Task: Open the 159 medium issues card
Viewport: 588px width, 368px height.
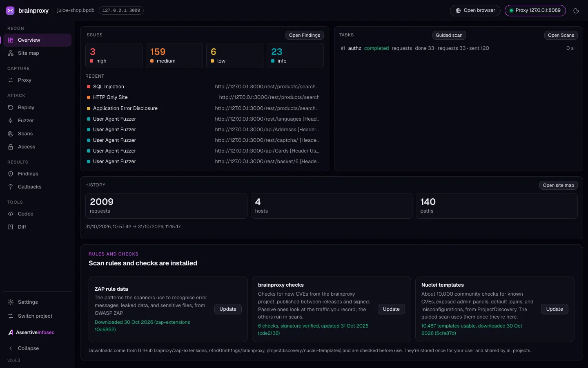Action: (x=174, y=56)
